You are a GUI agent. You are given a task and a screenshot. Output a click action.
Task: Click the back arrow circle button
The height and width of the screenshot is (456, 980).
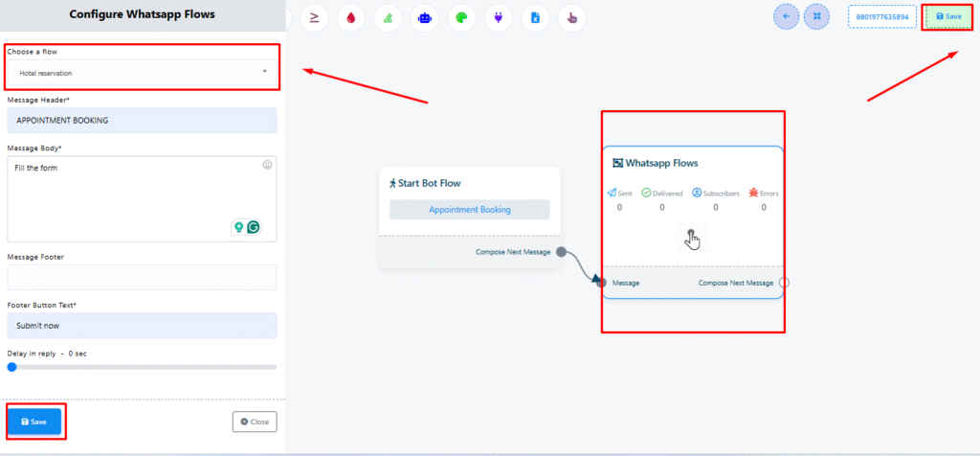tap(787, 17)
